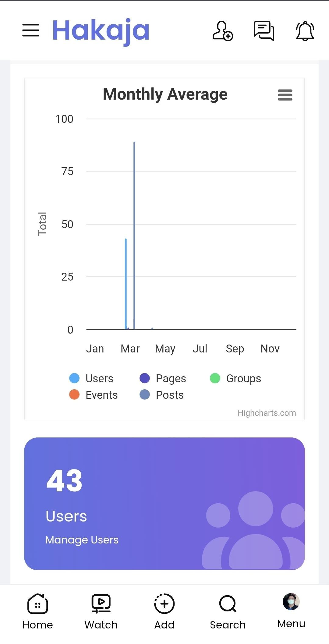
Task: Toggle the Events series in chart legend
Action: click(94, 395)
